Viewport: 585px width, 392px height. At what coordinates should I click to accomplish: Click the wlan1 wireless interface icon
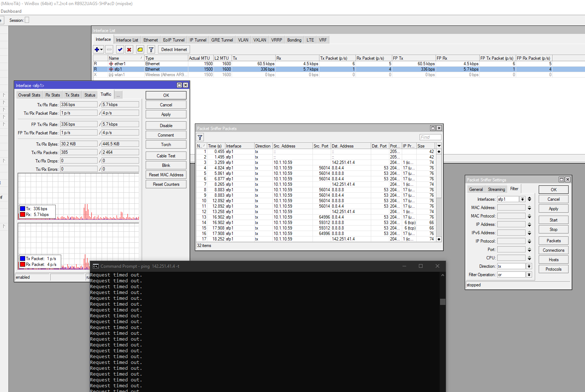pyautogui.click(x=111, y=75)
